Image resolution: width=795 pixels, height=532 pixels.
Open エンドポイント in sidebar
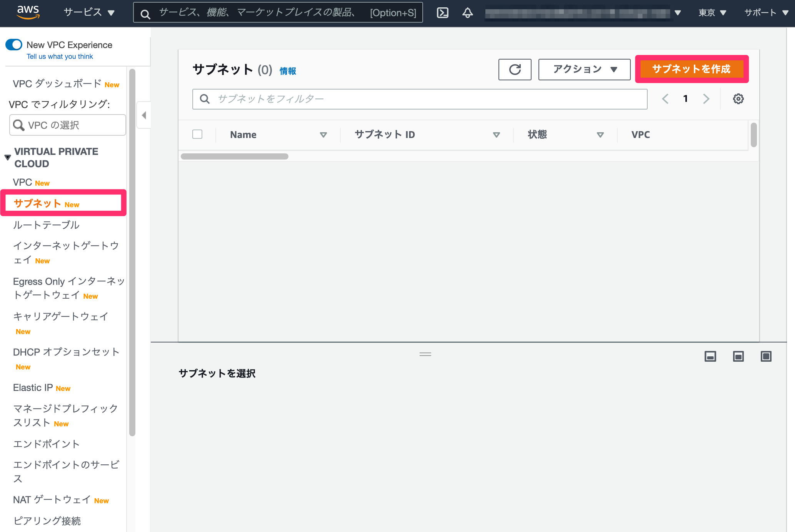pos(46,444)
